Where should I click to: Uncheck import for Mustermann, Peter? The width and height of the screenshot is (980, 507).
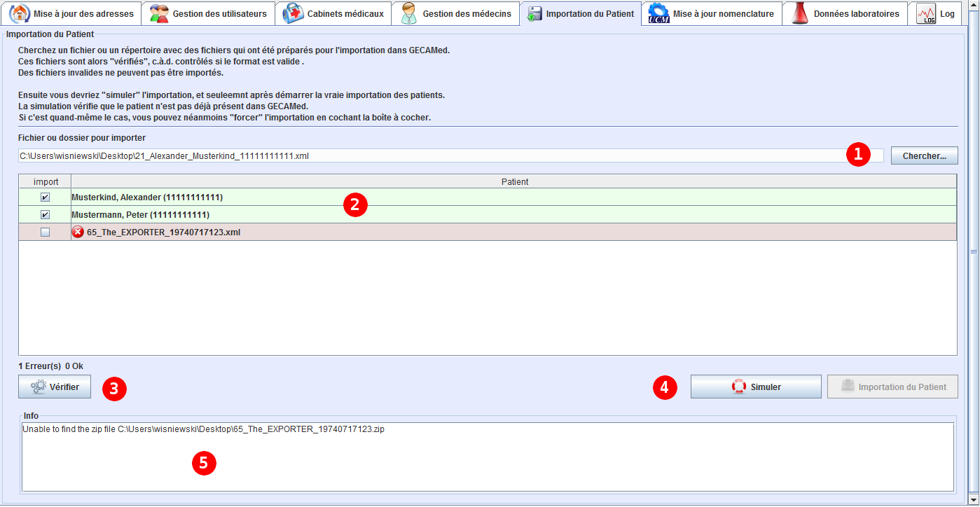45,215
